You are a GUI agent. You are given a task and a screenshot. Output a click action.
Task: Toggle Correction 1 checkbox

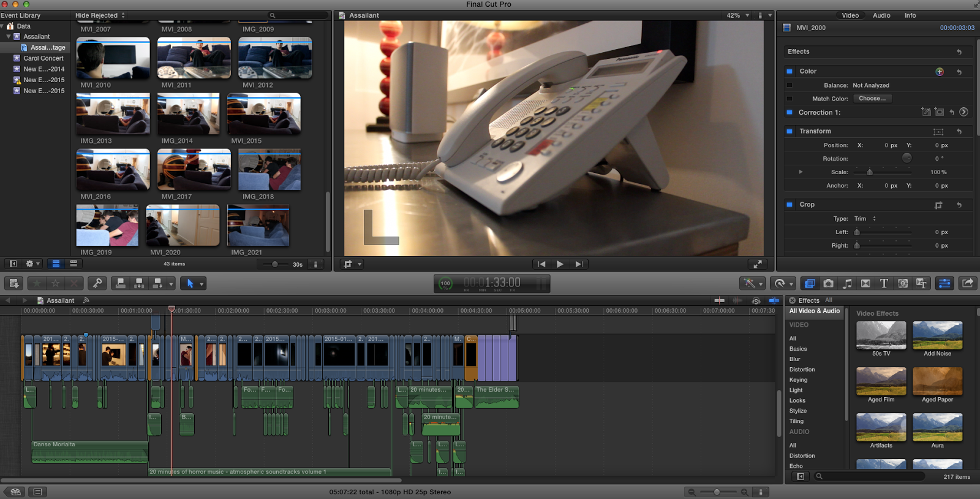pyautogui.click(x=790, y=113)
